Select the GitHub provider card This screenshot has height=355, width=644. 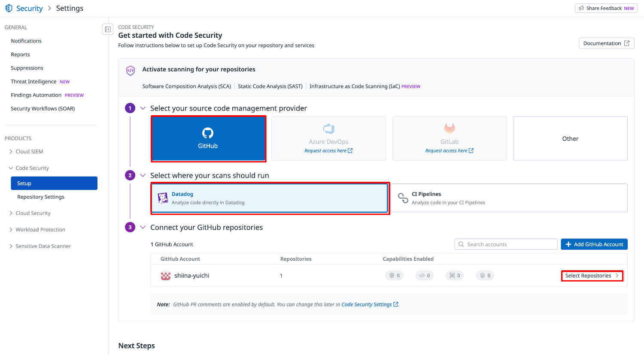coord(208,139)
